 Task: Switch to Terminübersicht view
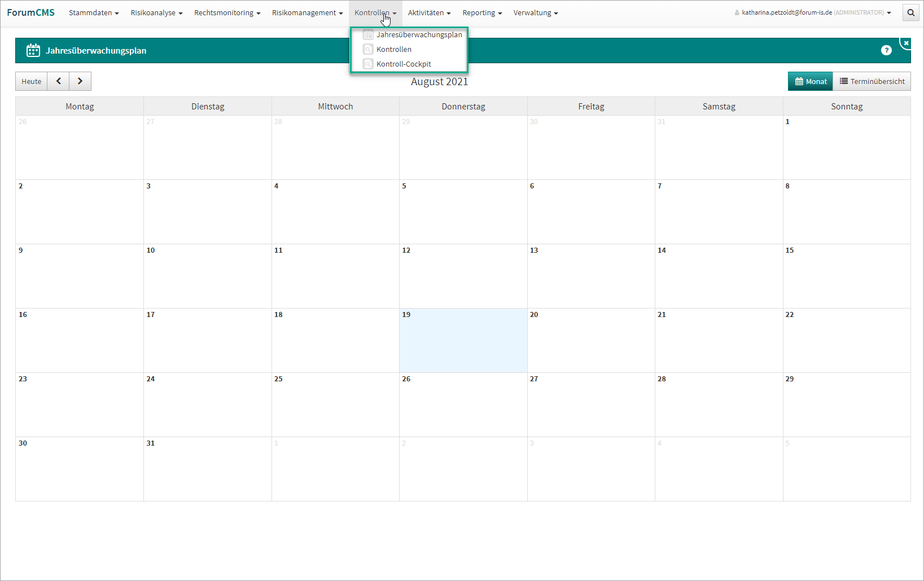[872, 81]
